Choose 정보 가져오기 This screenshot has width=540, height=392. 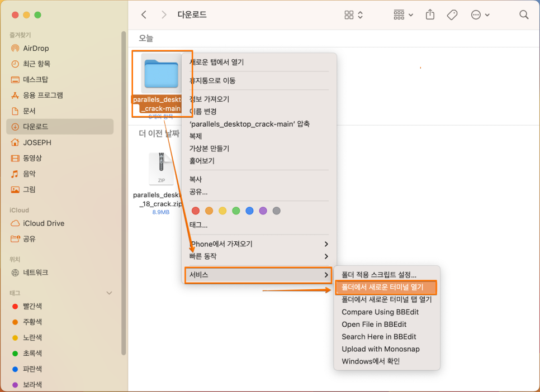click(x=259, y=99)
